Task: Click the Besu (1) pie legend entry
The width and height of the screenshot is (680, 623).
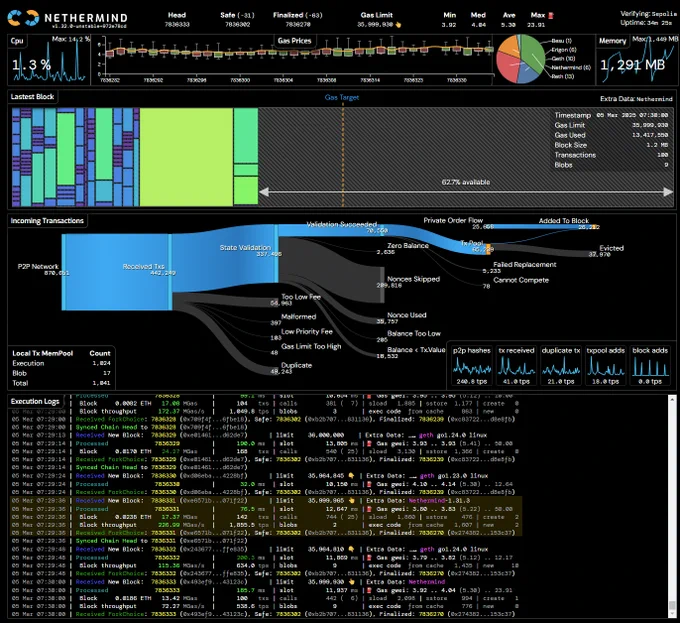Action: pos(561,41)
